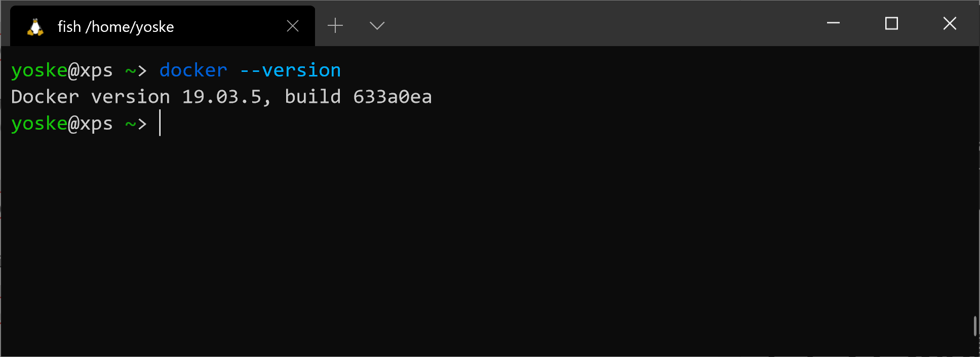Click the word build in the output
Viewport: 980px width, 357px height.
313,97
